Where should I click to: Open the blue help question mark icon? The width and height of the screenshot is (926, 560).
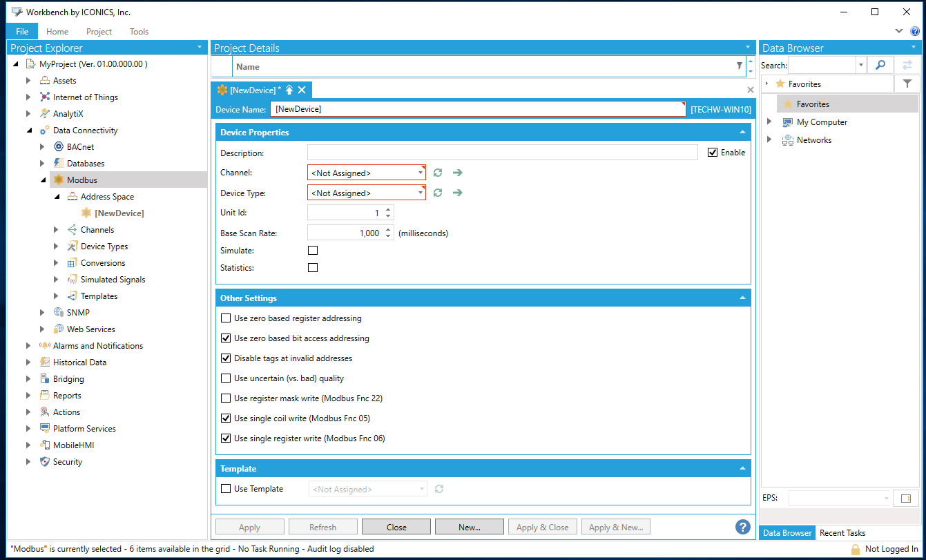tap(742, 527)
